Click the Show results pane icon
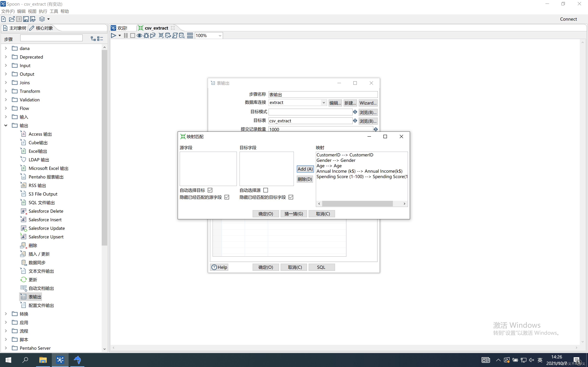 pyautogui.click(x=190, y=35)
